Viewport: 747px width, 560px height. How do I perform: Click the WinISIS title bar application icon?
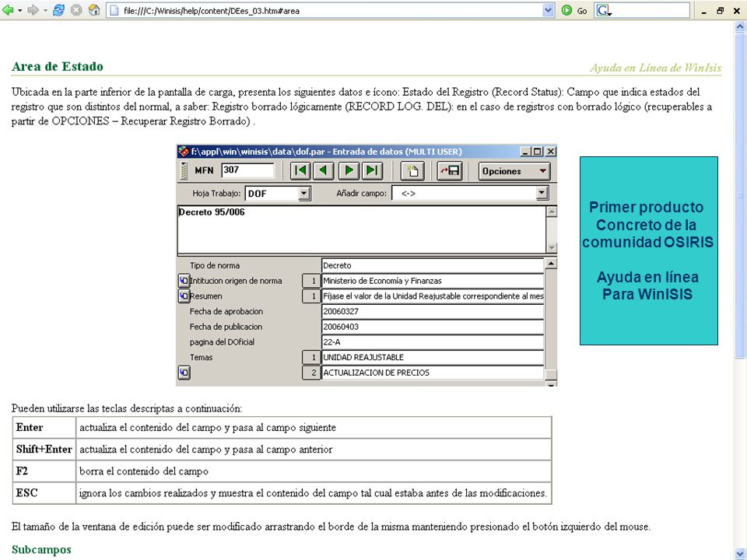tap(184, 152)
